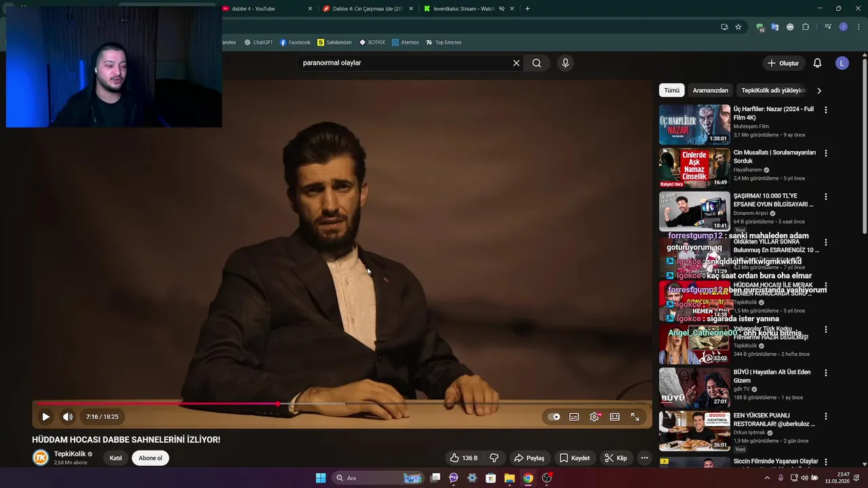Switch to theater mode
The width and height of the screenshot is (868, 488).
(x=614, y=417)
